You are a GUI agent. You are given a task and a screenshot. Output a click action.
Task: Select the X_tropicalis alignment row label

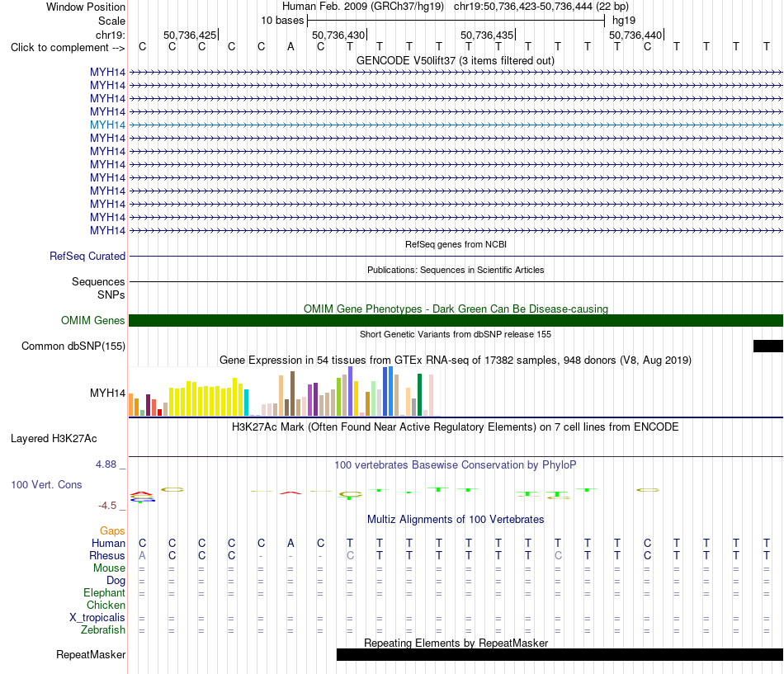[97, 618]
